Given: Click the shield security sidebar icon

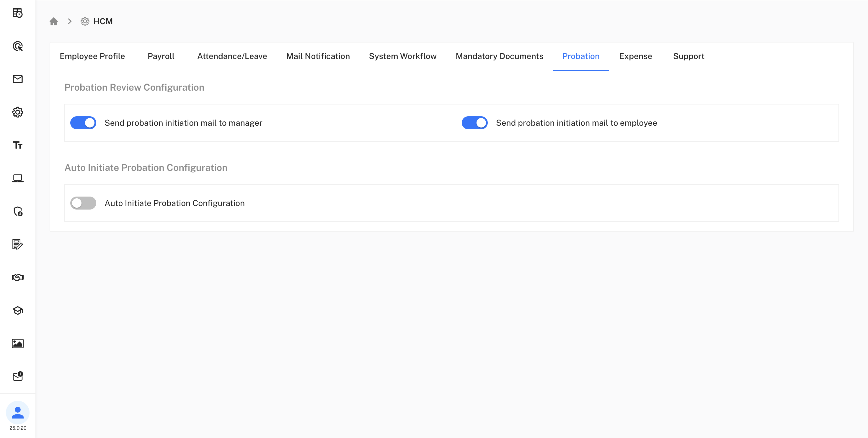Looking at the screenshot, I should pyautogui.click(x=17, y=211).
